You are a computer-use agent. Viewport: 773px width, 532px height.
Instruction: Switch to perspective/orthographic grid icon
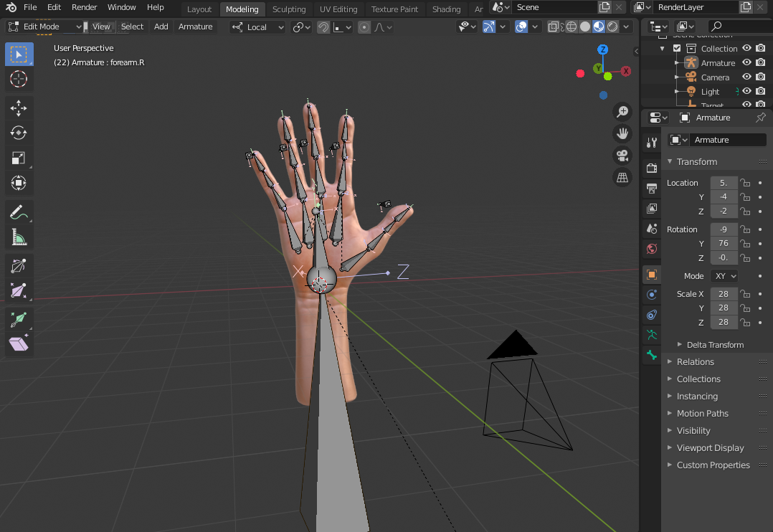coord(622,177)
